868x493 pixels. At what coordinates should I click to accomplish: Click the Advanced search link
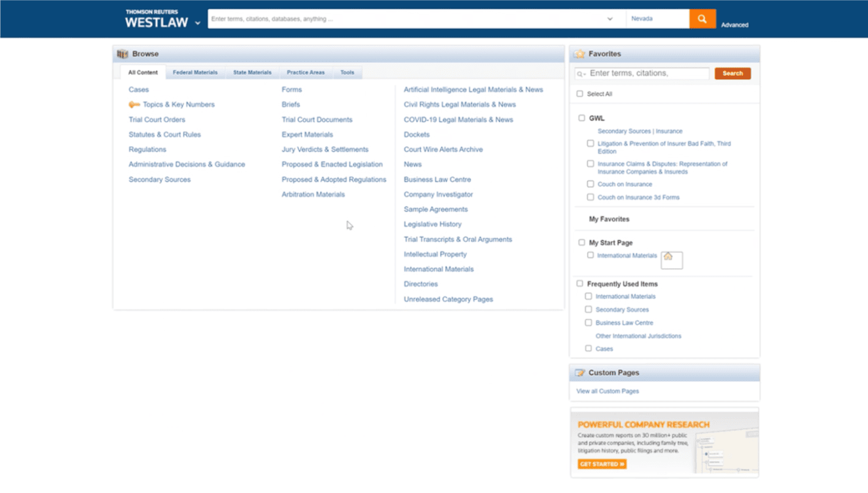point(735,25)
